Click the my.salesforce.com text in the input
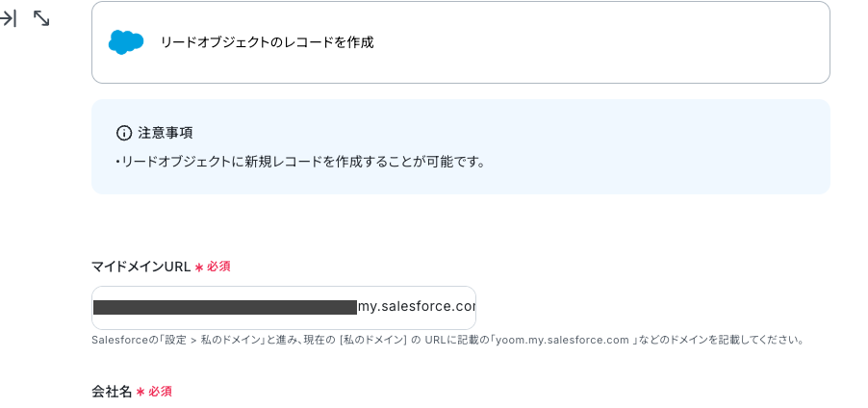 [x=417, y=307]
